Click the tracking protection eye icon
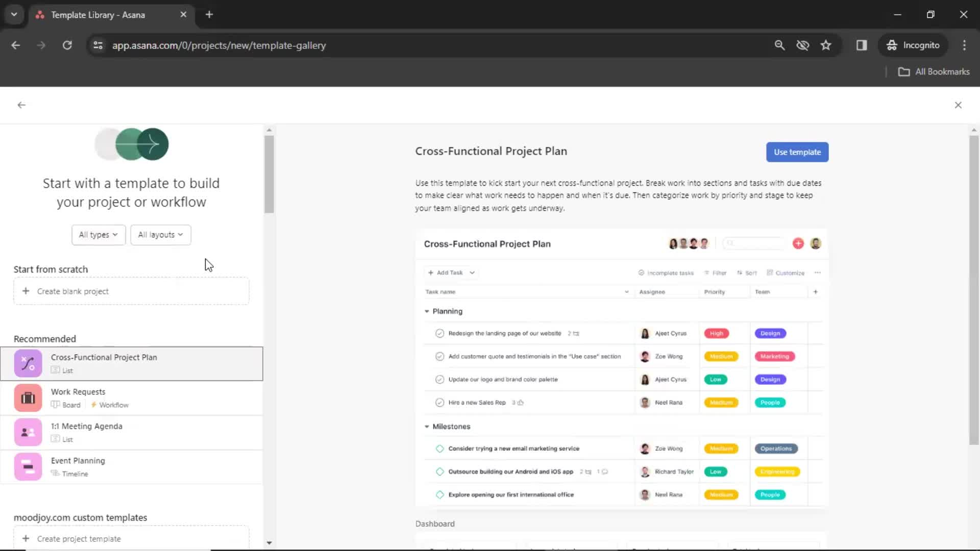The width and height of the screenshot is (980, 551). pyautogui.click(x=802, y=45)
